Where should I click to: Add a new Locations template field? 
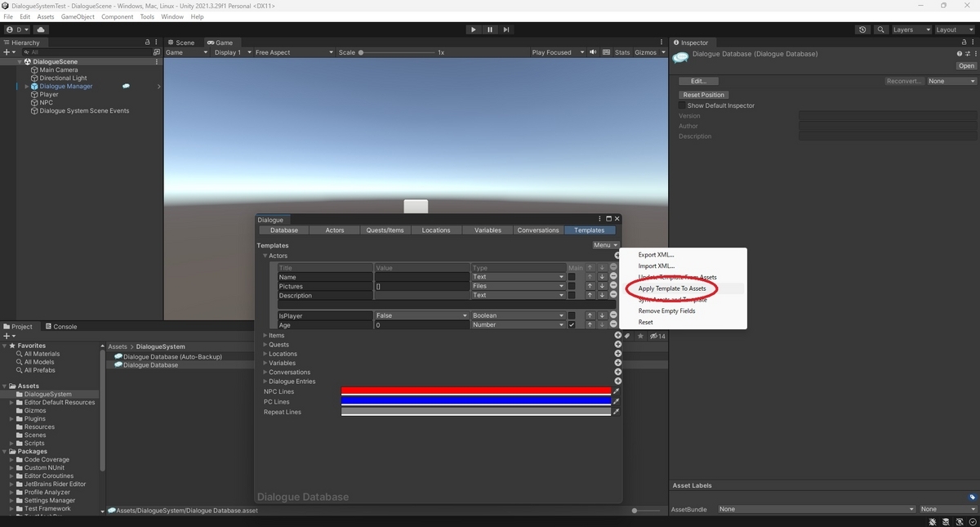coord(617,354)
